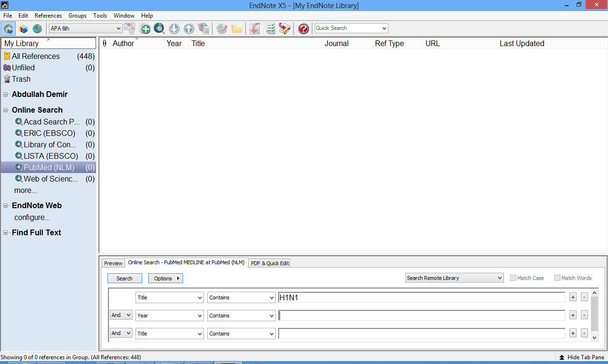
Task: Open the APA 6th output style dropdown
Action: pos(86,29)
